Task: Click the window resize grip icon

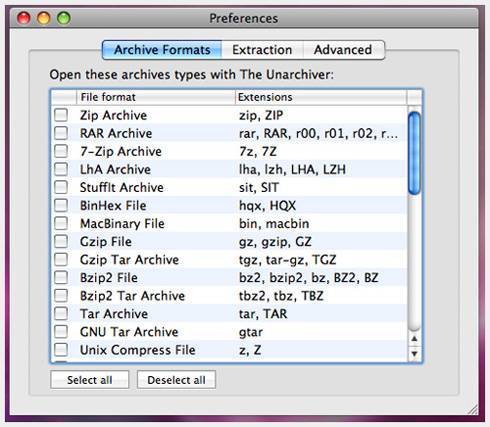Action: click(473, 409)
